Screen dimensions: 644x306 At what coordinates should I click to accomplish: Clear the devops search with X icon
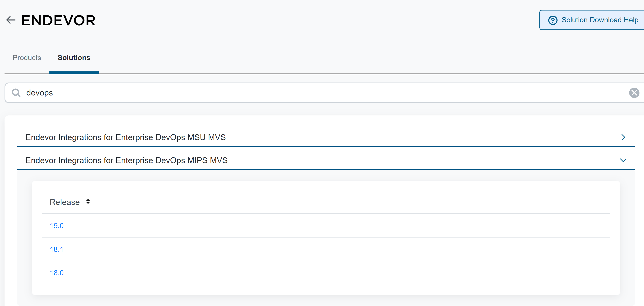(634, 93)
